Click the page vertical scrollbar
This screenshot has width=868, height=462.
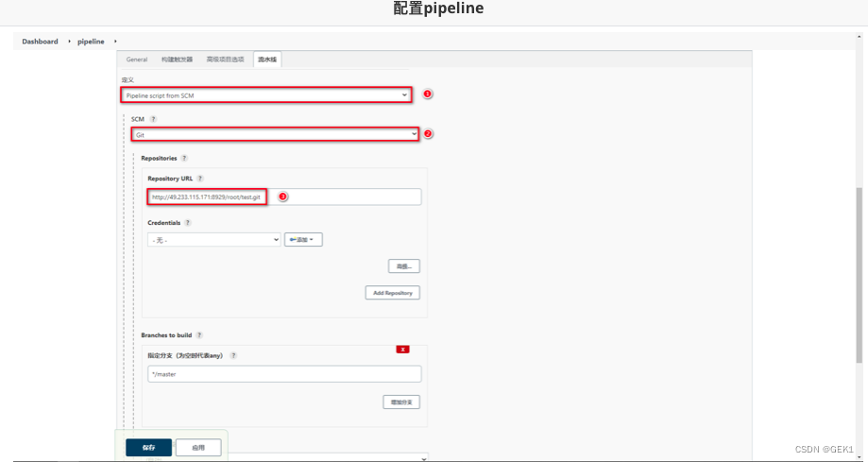(x=859, y=275)
